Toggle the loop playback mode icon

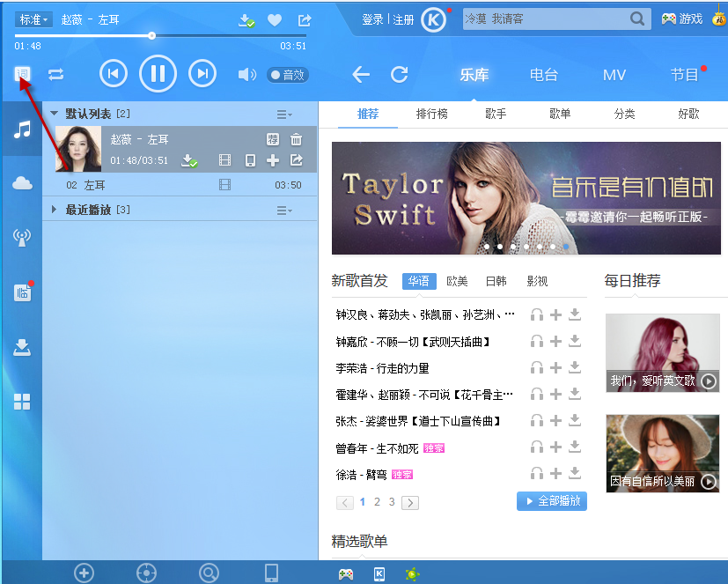(x=55, y=74)
